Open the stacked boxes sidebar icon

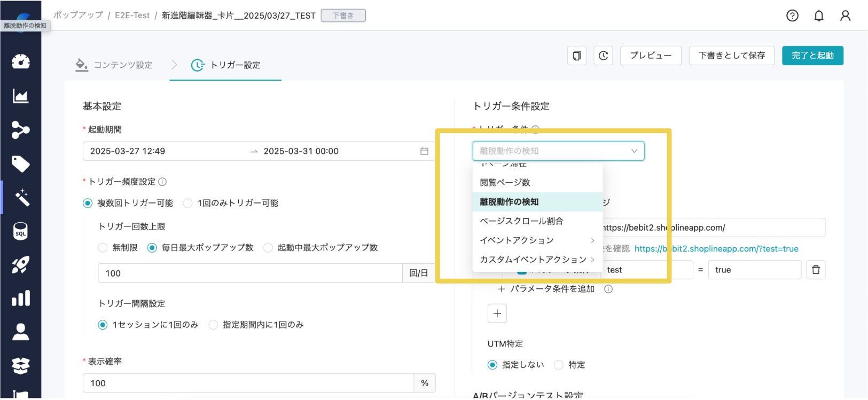21,365
